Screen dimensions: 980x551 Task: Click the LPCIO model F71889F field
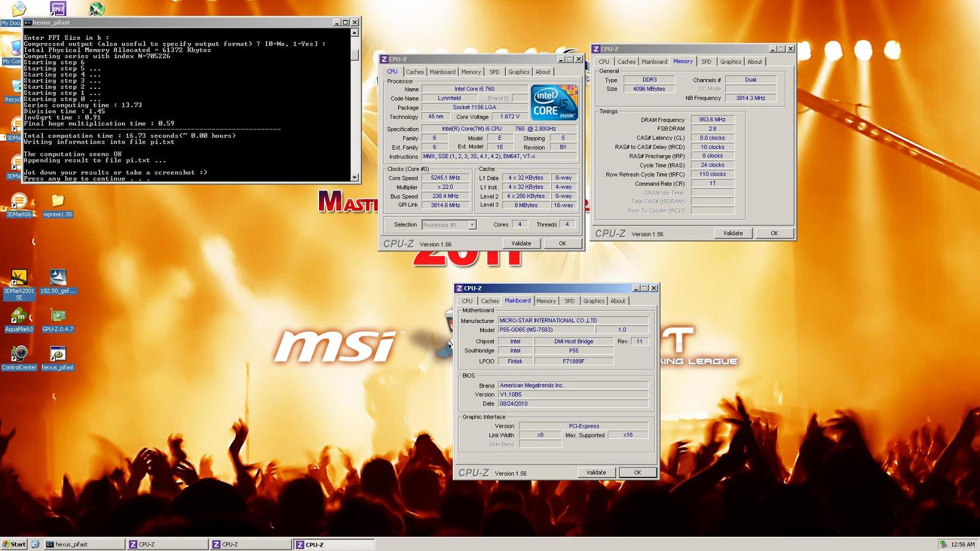pyautogui.click(x=573, y=362)
